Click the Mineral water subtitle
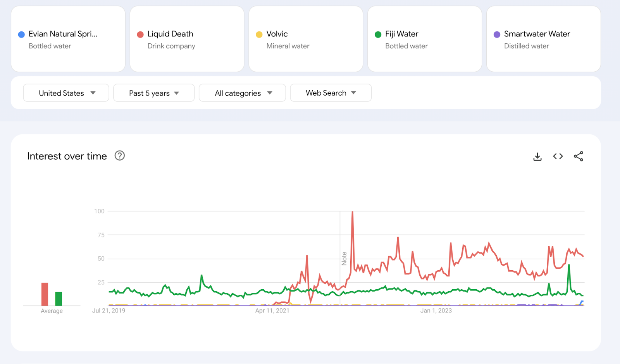This screenshot has height=364, width=620. pyautogui.click(x=288, y=46)
